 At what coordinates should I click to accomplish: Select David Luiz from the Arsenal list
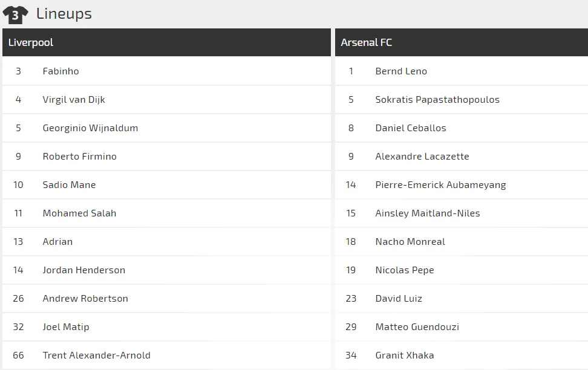click(x=399, y=299)
